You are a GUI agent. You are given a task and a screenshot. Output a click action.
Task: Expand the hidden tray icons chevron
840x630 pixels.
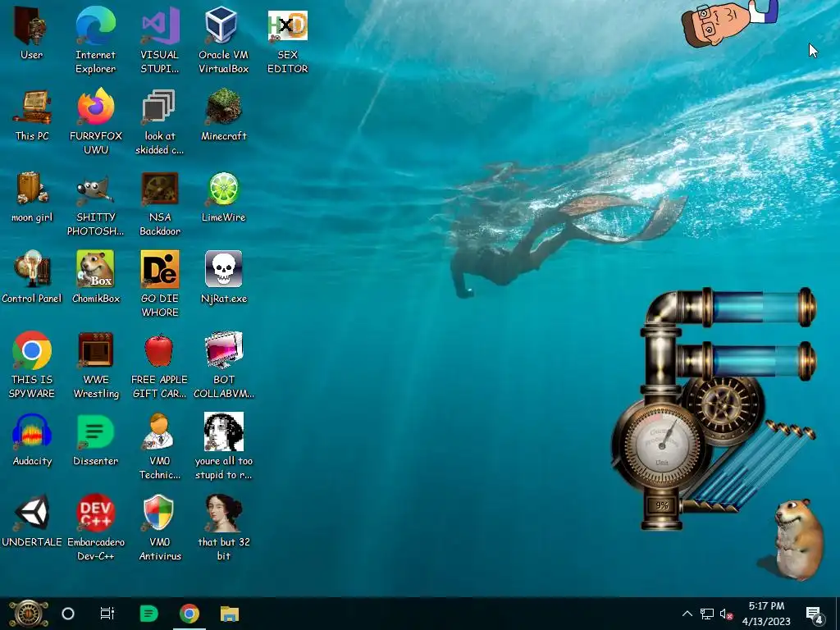687,614
